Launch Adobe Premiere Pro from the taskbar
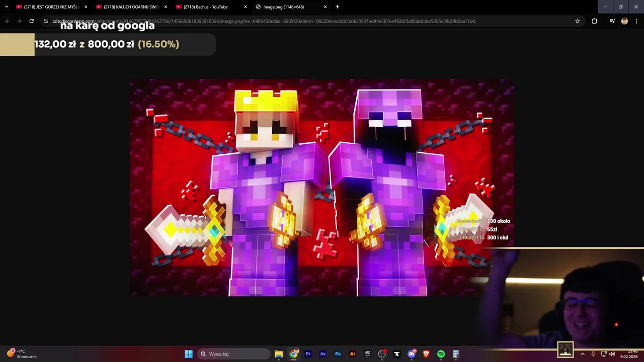This screenshot has width=644, height=362. coord(308,354)
